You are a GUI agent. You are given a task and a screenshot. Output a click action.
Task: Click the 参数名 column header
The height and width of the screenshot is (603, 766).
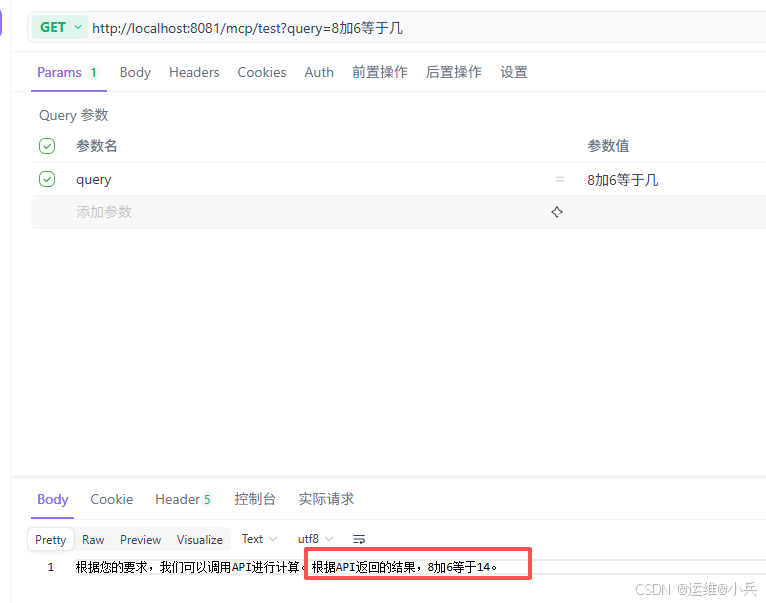pos(97,146)
